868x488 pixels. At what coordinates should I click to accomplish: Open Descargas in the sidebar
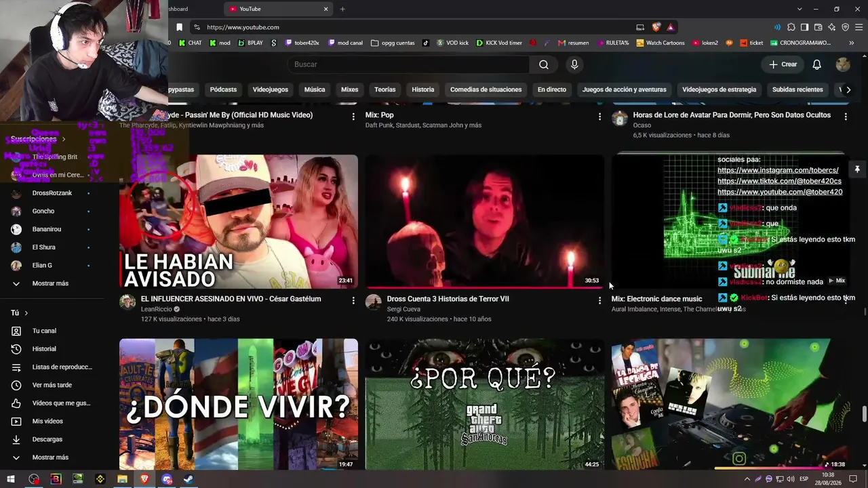point(47,439)
